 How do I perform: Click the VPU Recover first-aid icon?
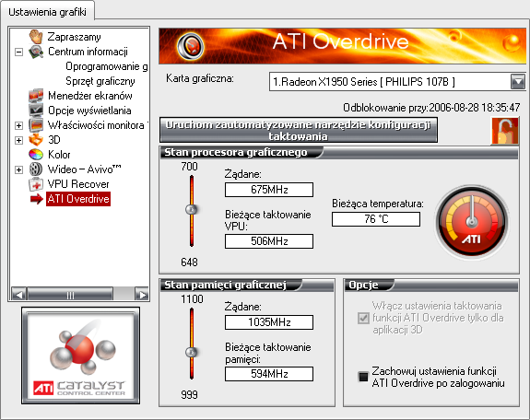pos(36,184)
